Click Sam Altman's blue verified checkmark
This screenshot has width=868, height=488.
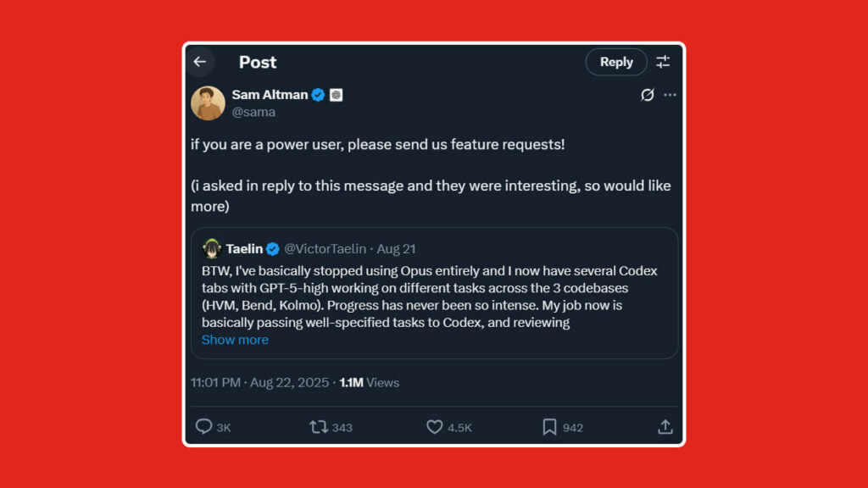tap(317, 95)
